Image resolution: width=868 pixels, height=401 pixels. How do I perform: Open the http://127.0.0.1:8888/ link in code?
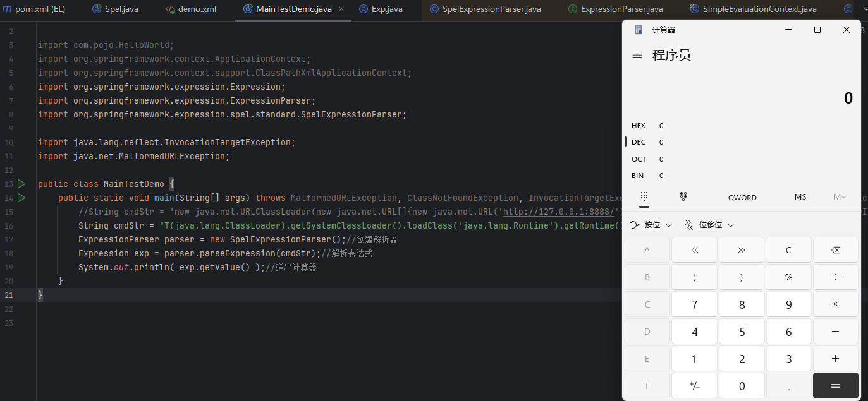(558, 212)
